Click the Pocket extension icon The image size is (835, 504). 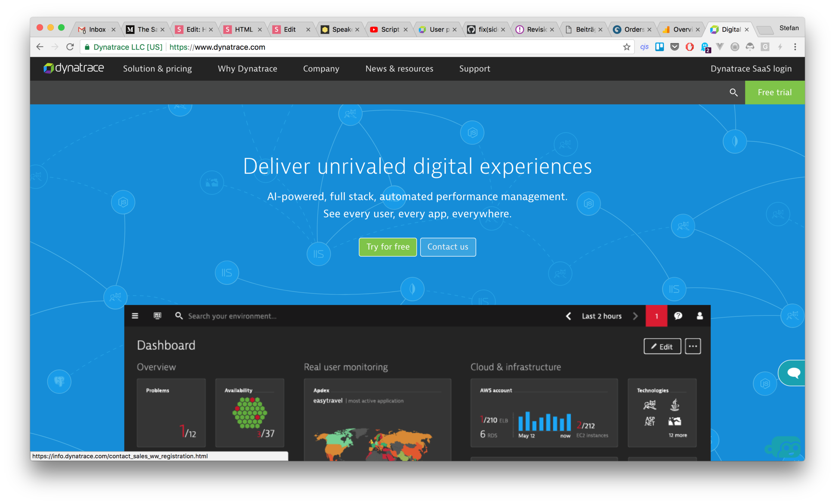point(674,47)
